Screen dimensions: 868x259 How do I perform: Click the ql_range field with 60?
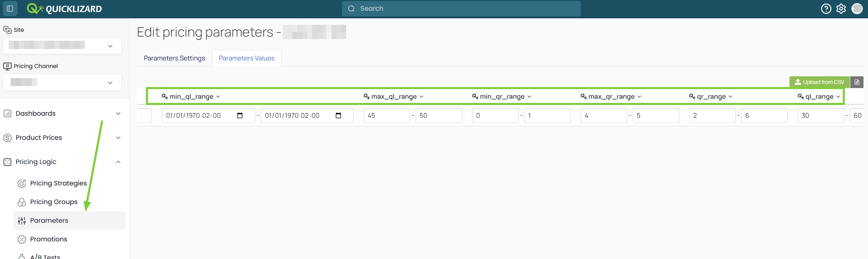click(857, 115)
